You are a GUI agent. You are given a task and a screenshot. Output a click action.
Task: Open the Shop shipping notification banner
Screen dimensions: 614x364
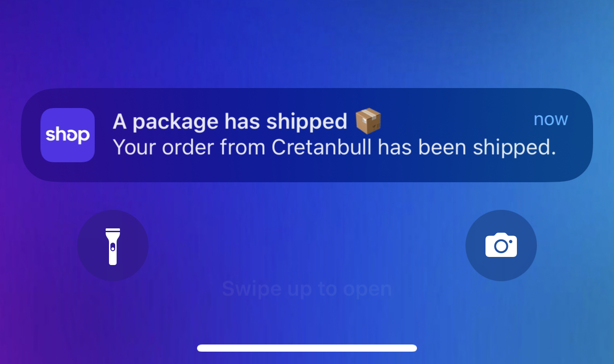pyautogui.click(x=307, y=135)
